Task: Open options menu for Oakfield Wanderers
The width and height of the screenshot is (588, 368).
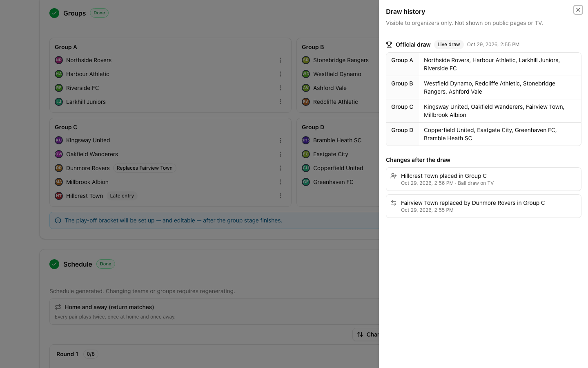Action: (281, 154)
